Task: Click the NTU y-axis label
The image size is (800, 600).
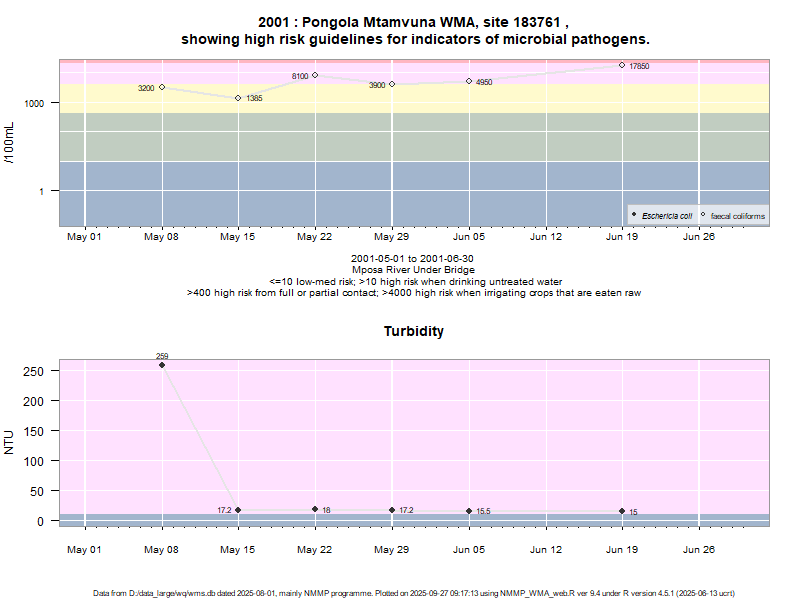Action: [x=11, y=441]
